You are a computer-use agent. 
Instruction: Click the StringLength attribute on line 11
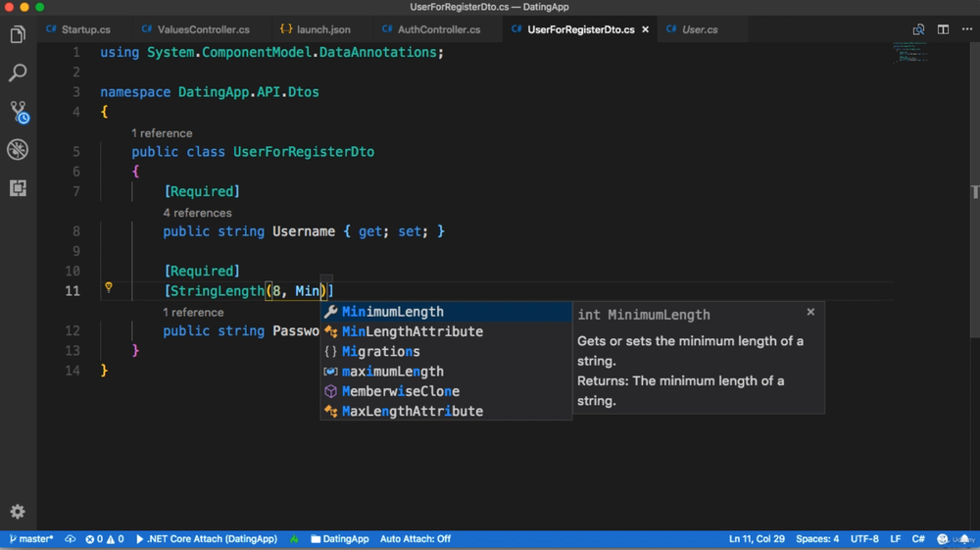pyautogui.click(x=217, y=291)
